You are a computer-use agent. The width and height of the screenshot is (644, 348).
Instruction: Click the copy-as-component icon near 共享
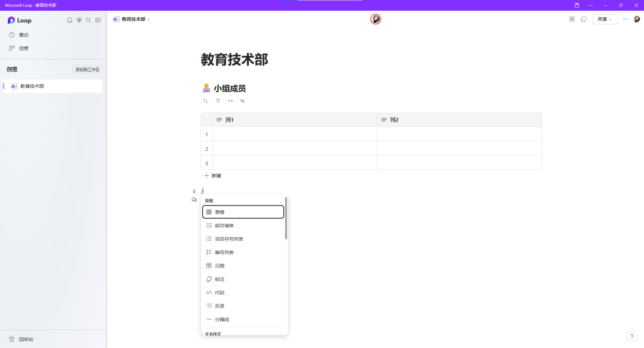(583, 18)
